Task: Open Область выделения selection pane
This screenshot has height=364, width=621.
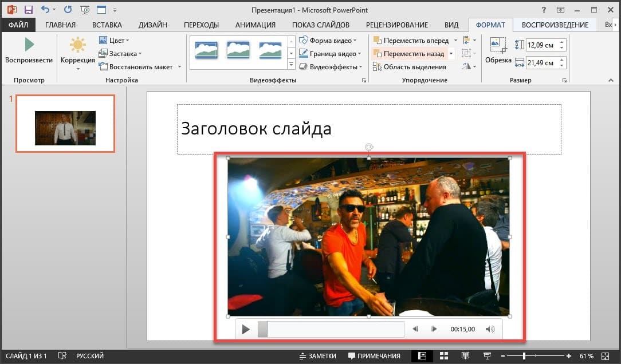Action: click(x=410, y=67)
